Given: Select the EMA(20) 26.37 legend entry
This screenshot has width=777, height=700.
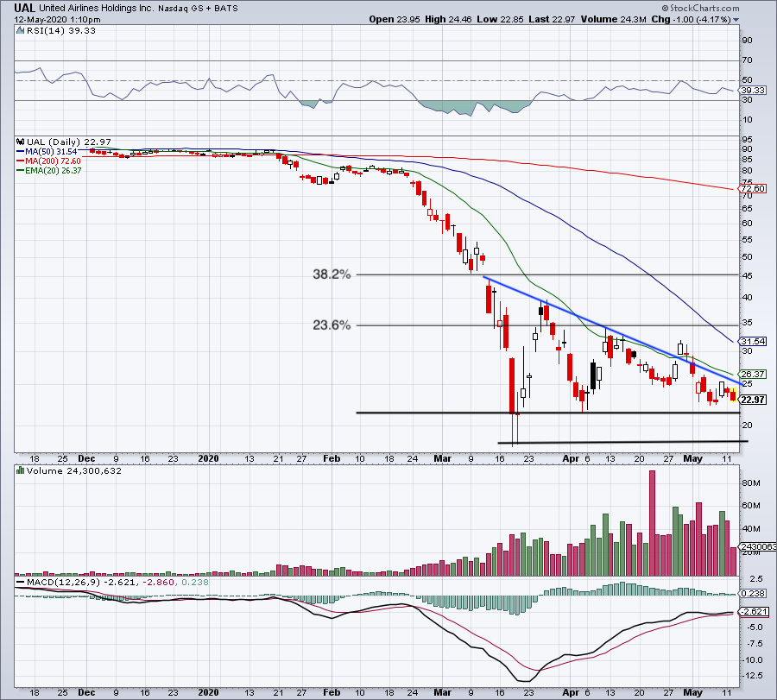Looking at the screenshot, I should point(48,170).
